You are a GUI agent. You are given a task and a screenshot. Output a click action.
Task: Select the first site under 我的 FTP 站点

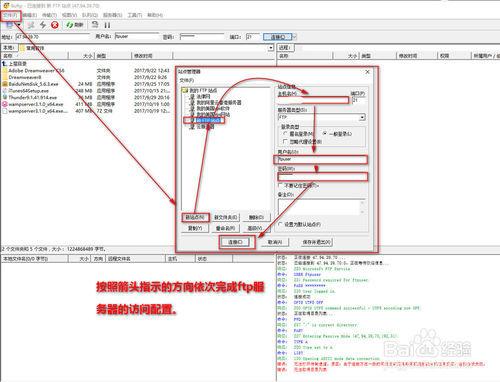(200, 96)
